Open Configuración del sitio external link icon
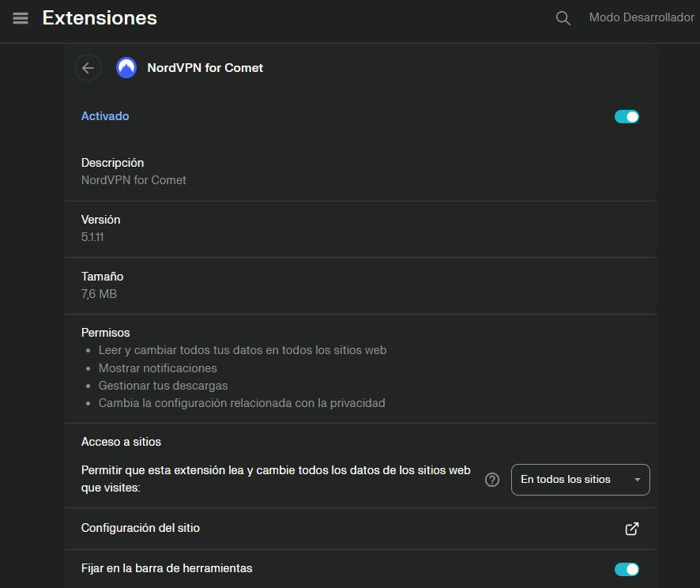Screen dimensions: 700x588 [x=631, y=529]
